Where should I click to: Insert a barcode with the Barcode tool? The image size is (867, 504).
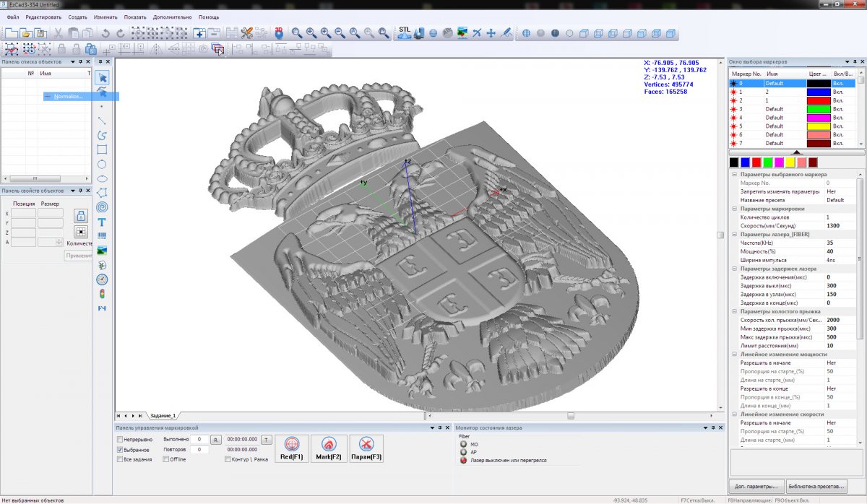103,236
